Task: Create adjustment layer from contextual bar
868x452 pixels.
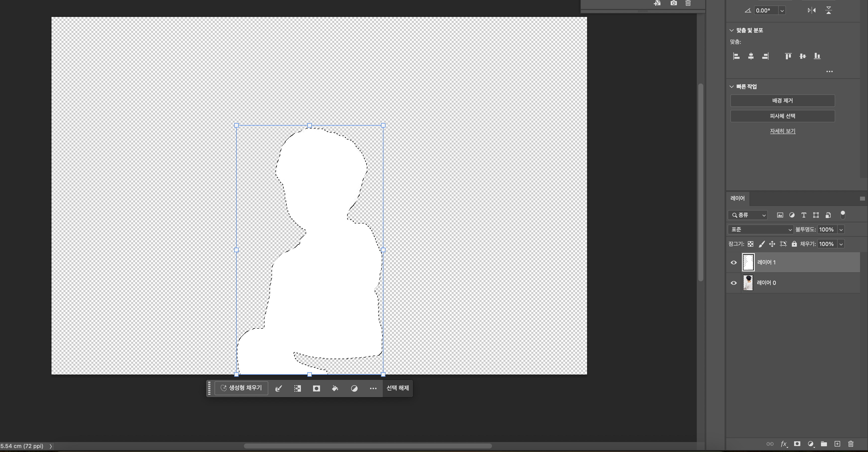Action: click(354, 388)
